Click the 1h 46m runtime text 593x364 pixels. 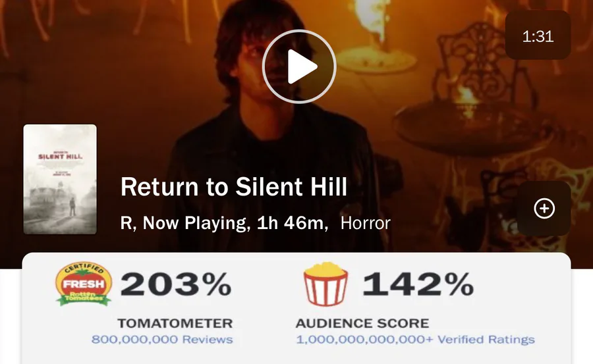(x=293, y=223)
